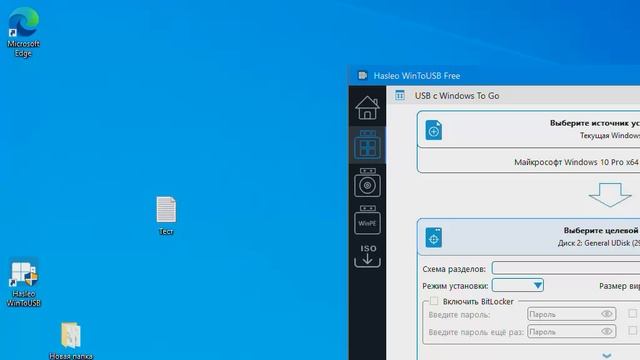This screenshot has width=640, height=360.
Task: Open the Режим установки dropdown
Action: (518, 285)
